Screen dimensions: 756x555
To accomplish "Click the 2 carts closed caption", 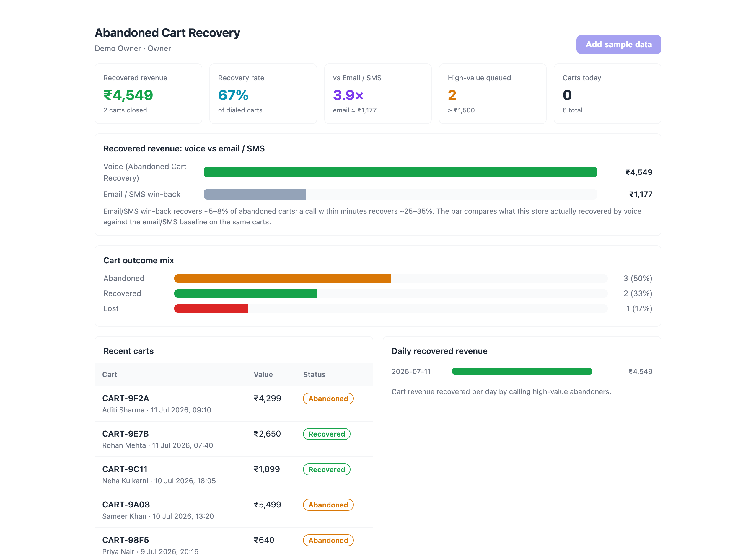I will tap(125, 110).
